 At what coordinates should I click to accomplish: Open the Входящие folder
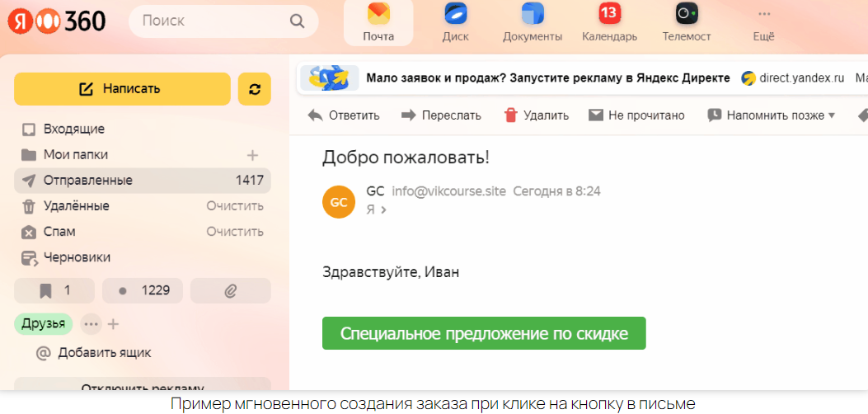click(x=143, y=129)
